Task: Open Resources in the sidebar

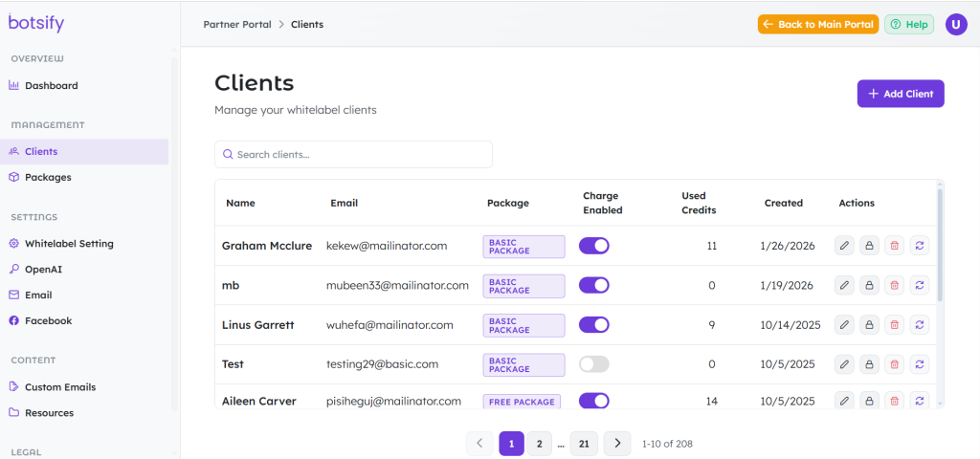Action: (84, 412)
